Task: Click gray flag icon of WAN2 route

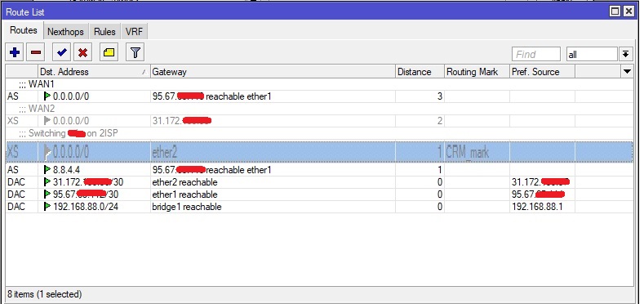Action: click(47, 121)
